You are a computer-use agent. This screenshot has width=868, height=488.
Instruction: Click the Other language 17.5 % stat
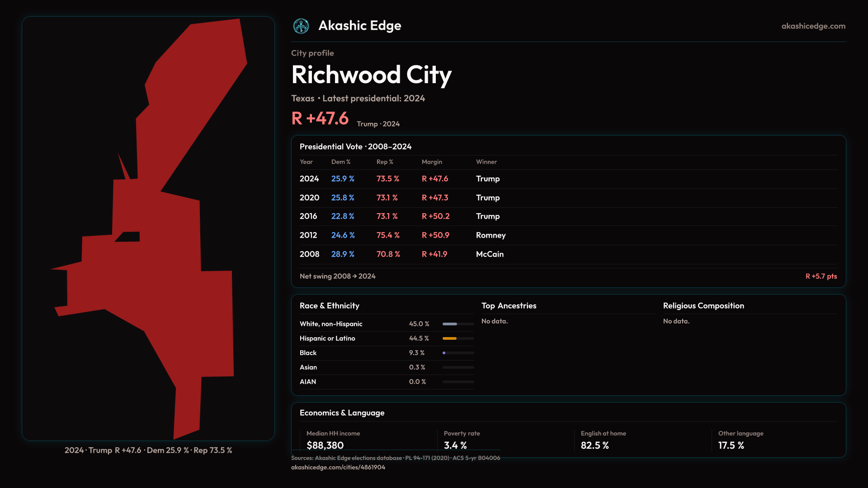coord(731,446)
